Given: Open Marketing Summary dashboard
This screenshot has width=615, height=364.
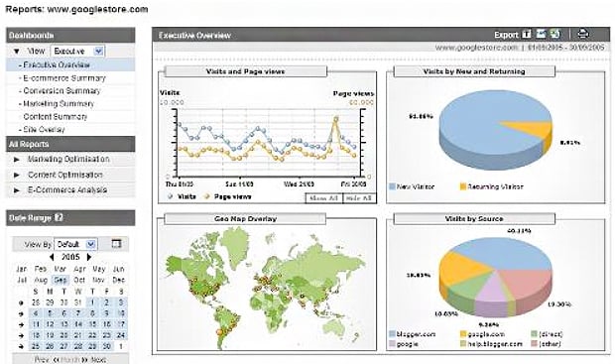Looking at the screenshot, I should pyautogui.click(x=59, y=104).
